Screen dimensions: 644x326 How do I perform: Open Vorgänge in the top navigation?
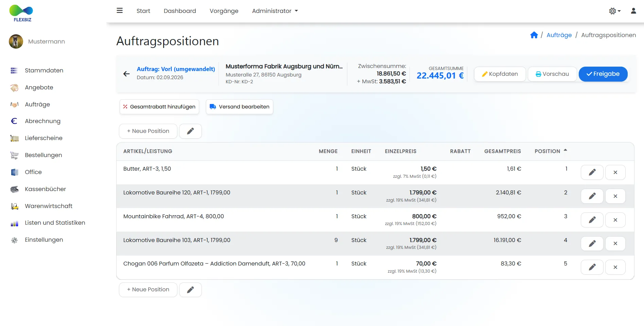224,11
